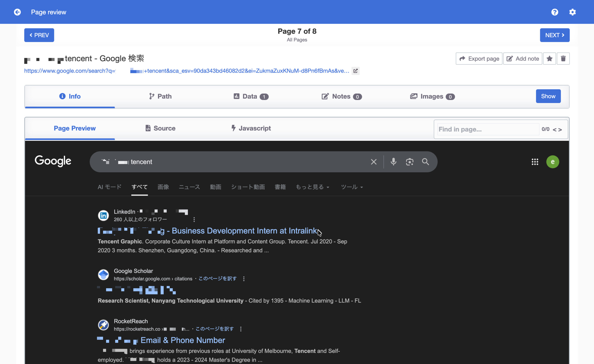Click the NEXT page button
The image size is (594, 364).
click(x=555, y=35)
